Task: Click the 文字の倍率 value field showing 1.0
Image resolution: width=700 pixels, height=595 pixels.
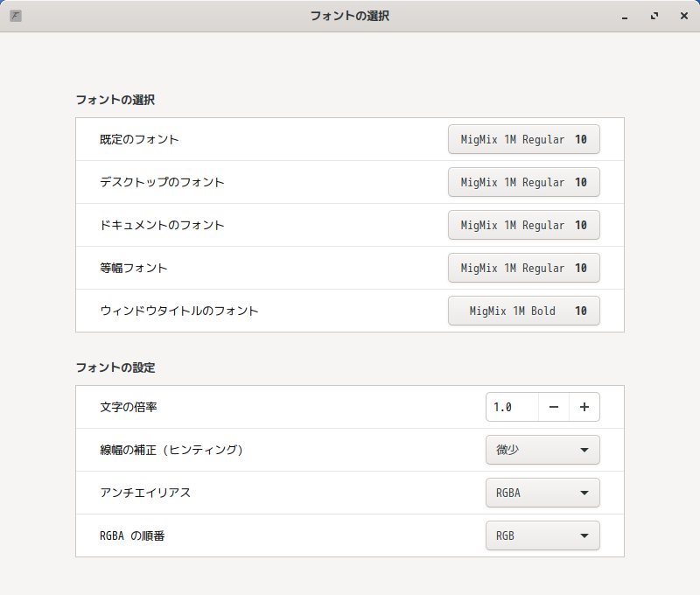Action: [512, 407]
